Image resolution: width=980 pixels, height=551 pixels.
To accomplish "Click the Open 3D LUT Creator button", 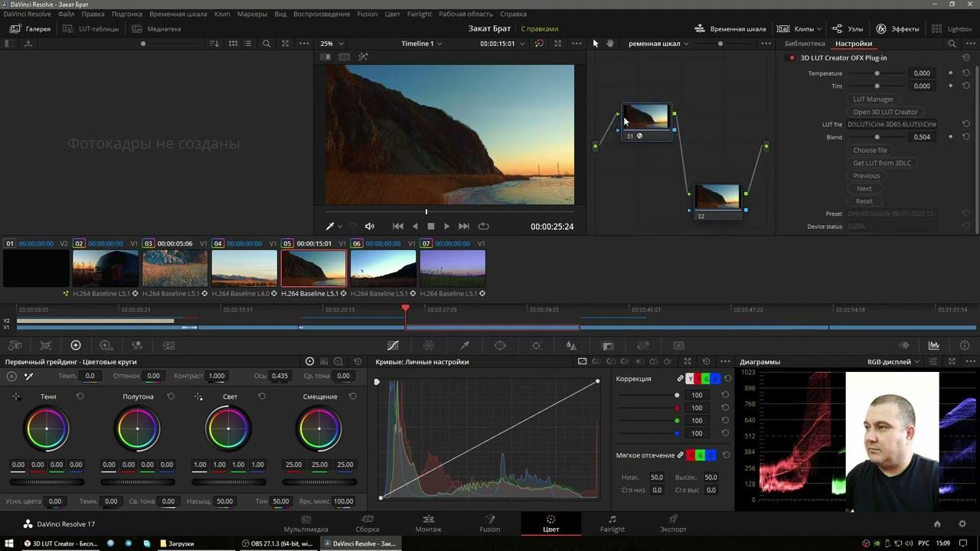I will pyautogui.click(x=885, y=112).
